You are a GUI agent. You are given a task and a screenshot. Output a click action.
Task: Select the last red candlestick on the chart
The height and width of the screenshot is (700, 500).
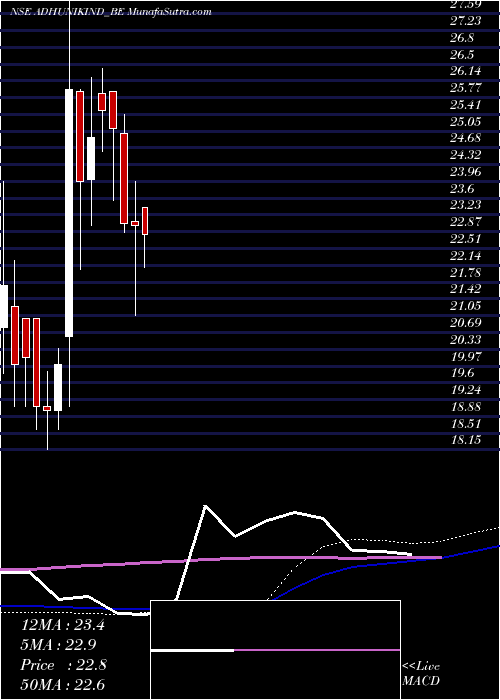(145, 221)
